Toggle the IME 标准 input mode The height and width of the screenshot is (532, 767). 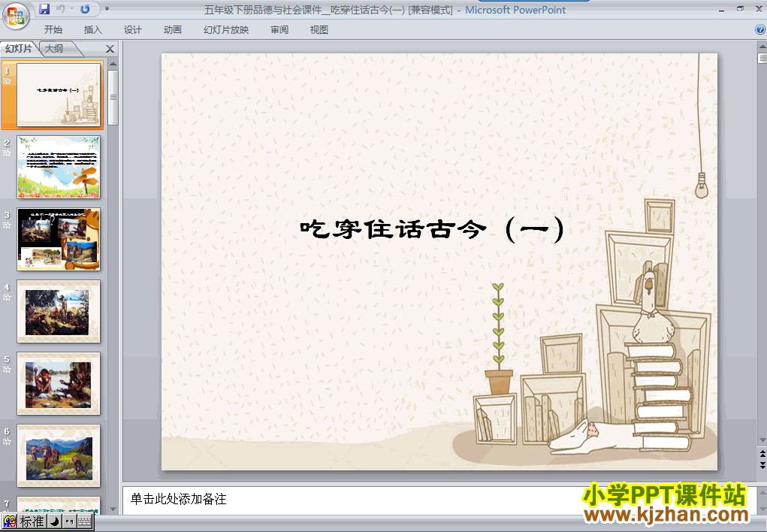coord(32,521)
